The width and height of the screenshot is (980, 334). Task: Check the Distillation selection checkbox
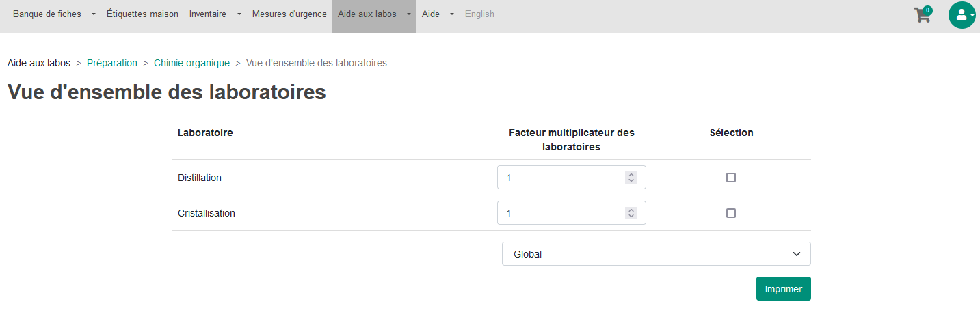pos(731,178)
